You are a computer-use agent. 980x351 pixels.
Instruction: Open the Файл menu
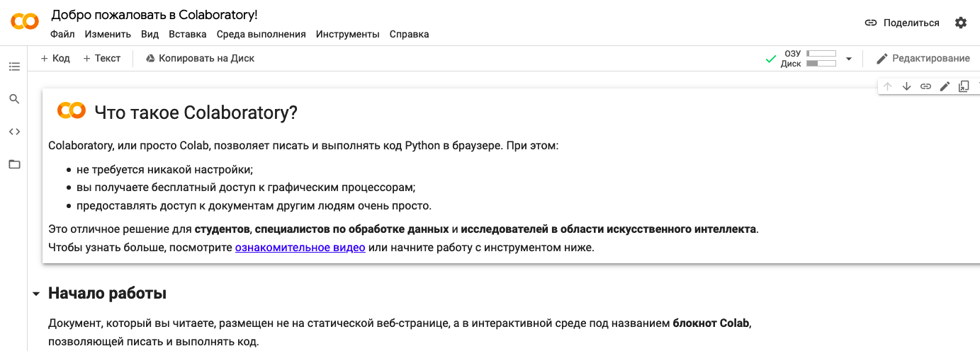point(62,34)
